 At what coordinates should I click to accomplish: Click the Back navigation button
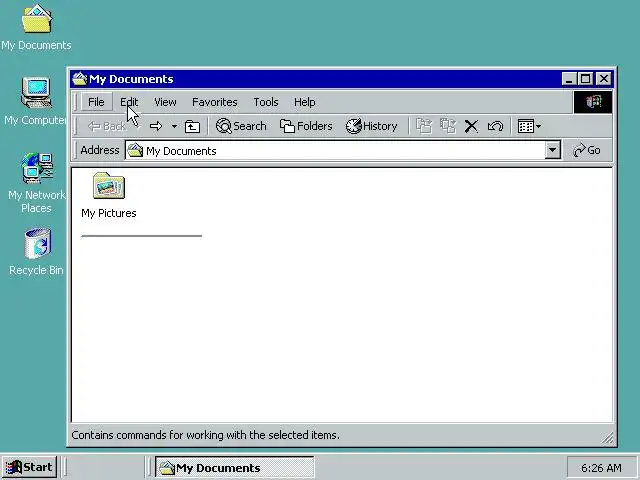tap(107, 126)
